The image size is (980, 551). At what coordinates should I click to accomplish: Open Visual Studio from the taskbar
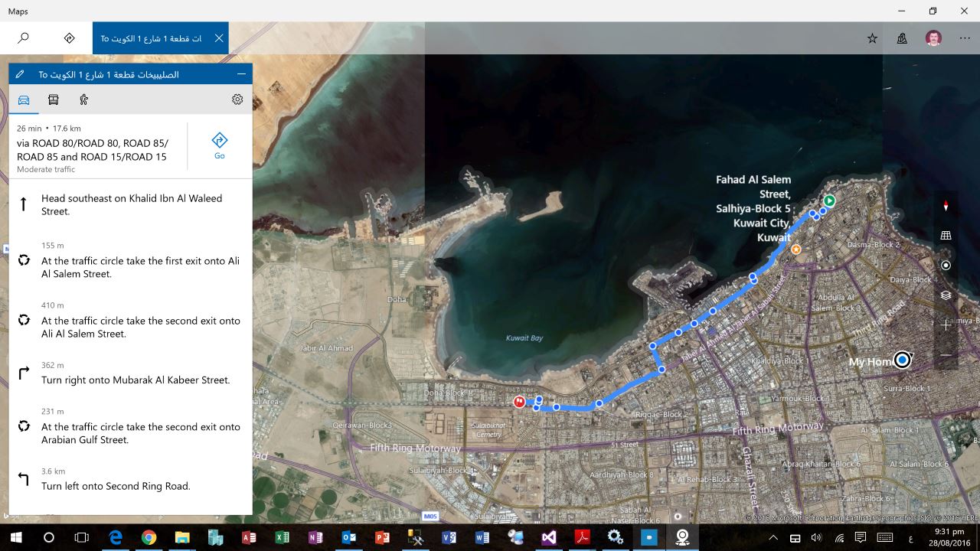[x=549, y=537]
